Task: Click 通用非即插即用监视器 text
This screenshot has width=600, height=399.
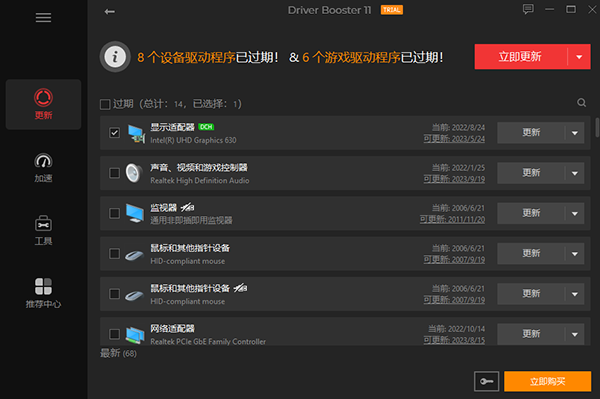Action: pos(191,220)
